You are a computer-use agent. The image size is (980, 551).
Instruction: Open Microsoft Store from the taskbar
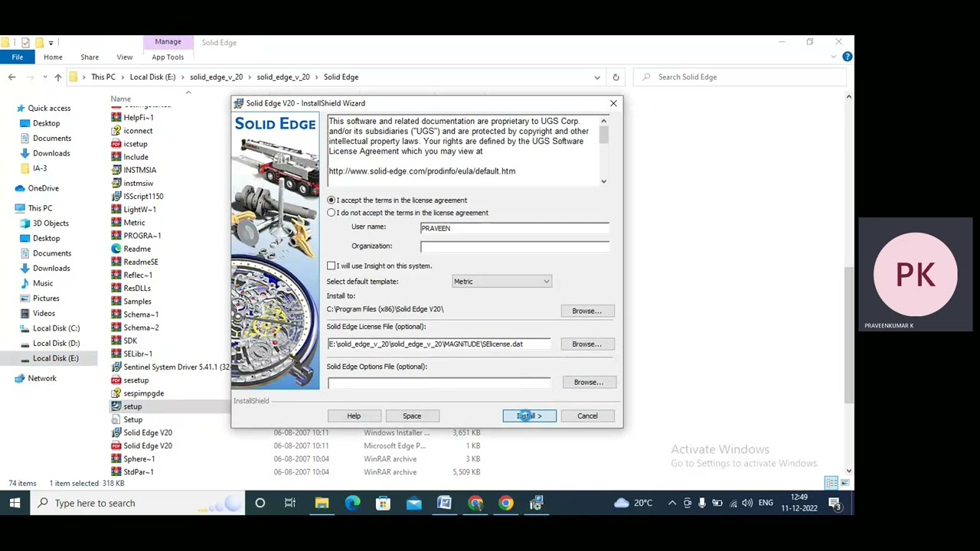click(383, 503)
